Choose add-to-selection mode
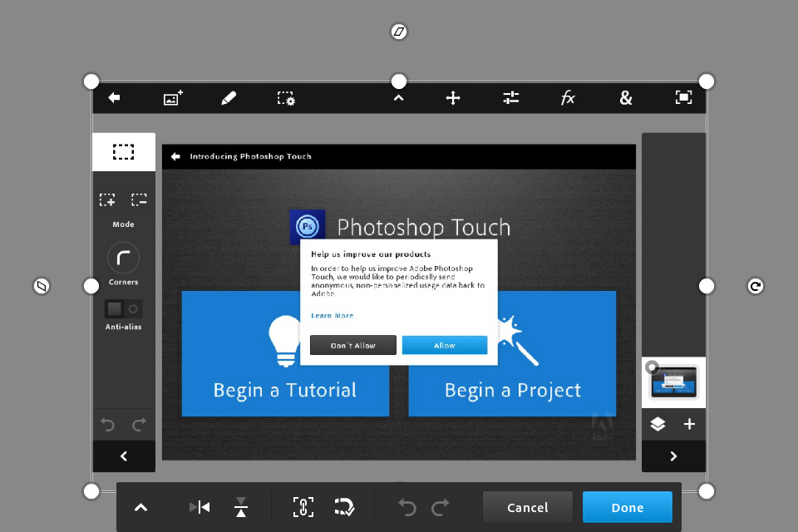Screen dimensions: 798x532 (x=107, y=199)
